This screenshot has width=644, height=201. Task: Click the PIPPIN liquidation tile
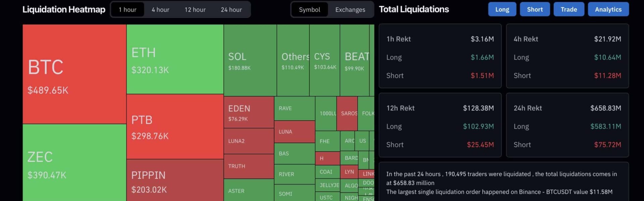tap(175, 181)
